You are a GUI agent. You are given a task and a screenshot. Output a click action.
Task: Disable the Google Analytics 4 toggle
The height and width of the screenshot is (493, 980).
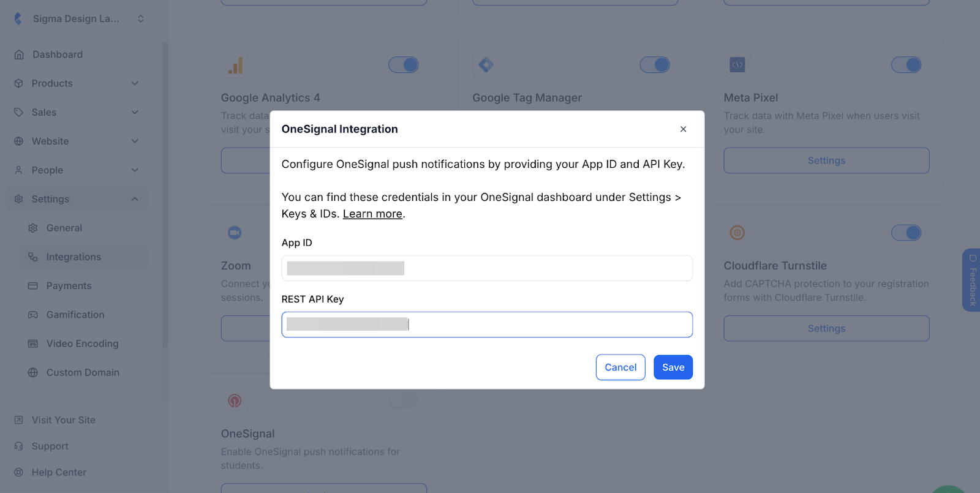click(x=404, y=65)
